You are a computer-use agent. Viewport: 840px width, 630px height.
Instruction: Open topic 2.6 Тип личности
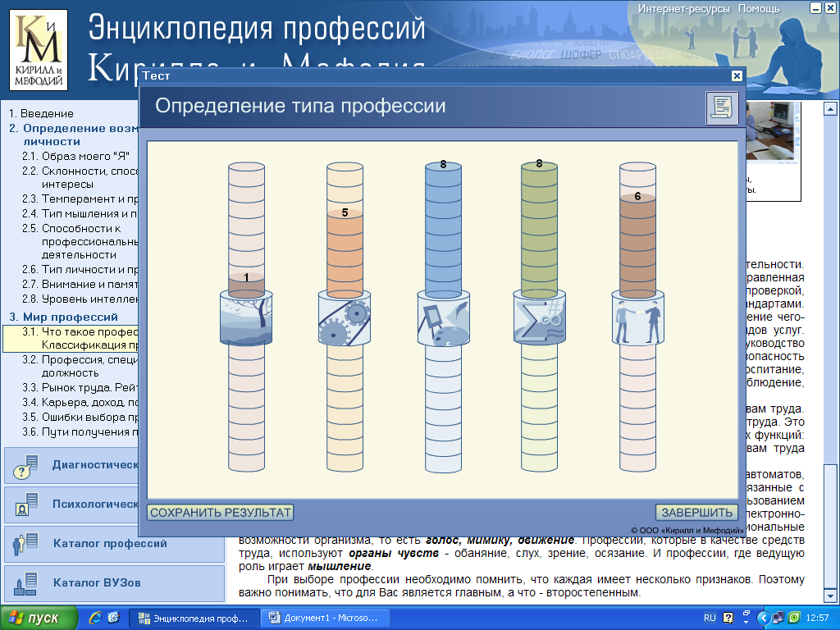[x=80, y=269]
